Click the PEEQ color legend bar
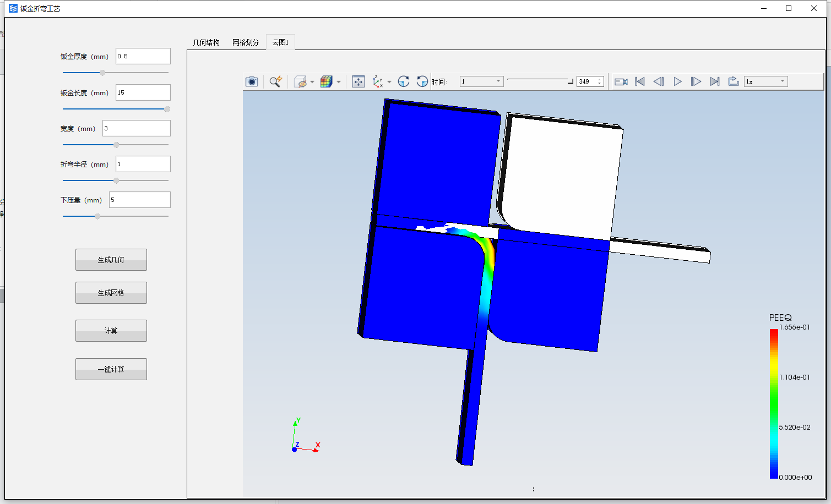The height and width of the screenshot is (504, 831). pyautogui.click(x=774, y=404)
